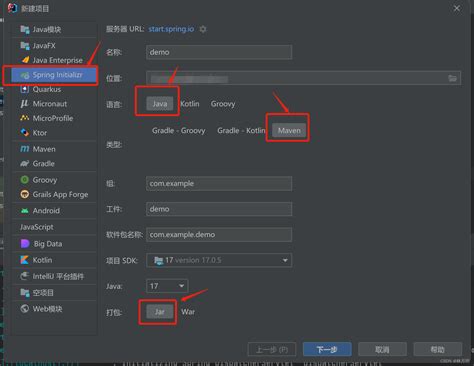Screen dimensions: 474x366
Task: Select Spring Initializr in the sidebar
Action: [x=54, y=75]
